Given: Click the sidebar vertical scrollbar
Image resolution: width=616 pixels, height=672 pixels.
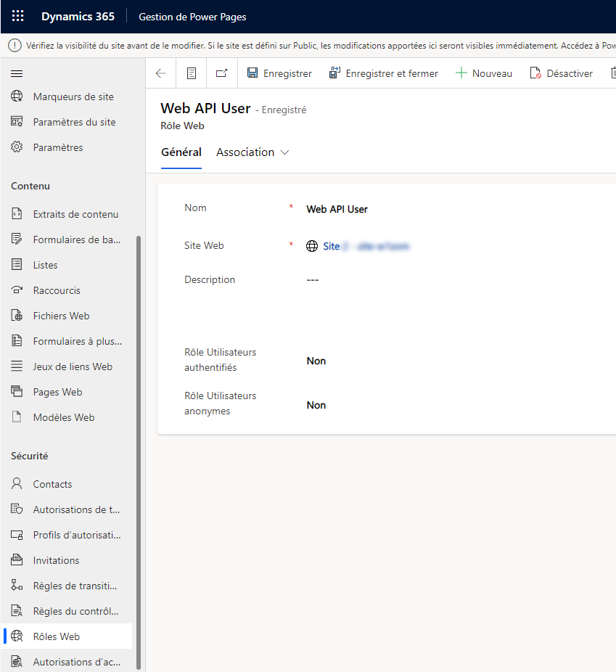Looking at the screenshot, I should pyautogui.click(x=139, y=452).
